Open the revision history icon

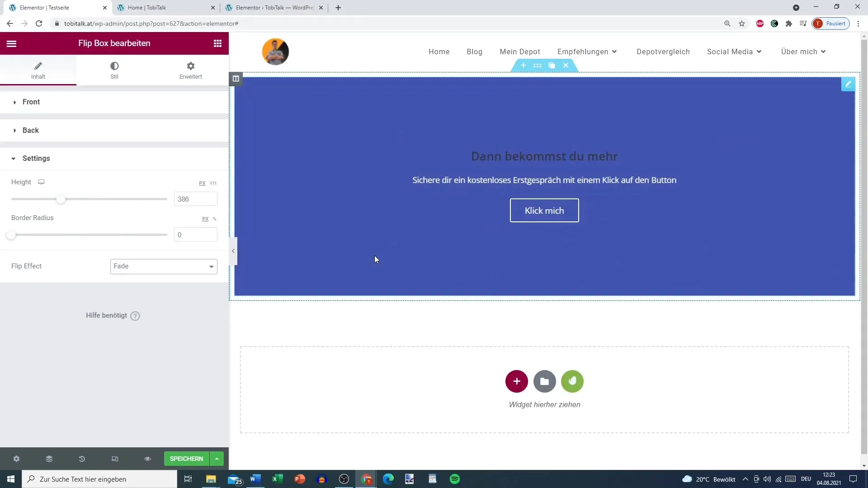coord(82,459)
